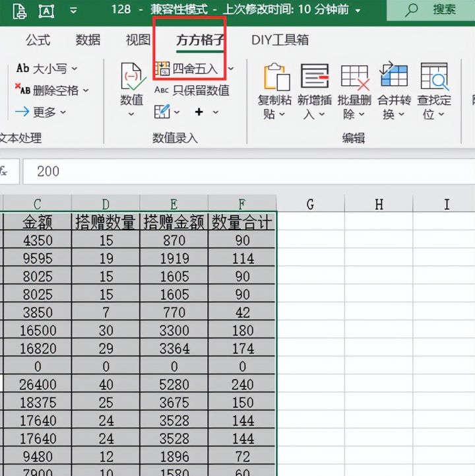Screen dimensions: 475x476
Task: Click the cell with value 174
Action: tap(241, 348)
